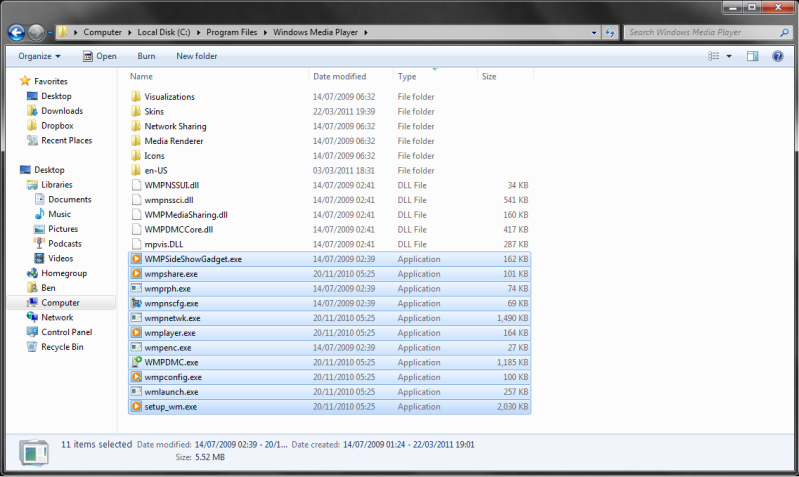Click the refresh button in address bar

pyautogui.click(x=610, y=32)
